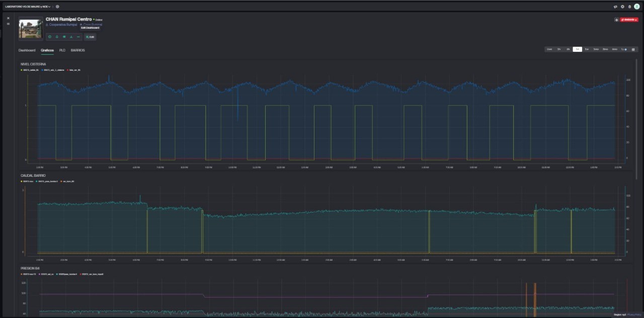The height and width of the screenshot is (318, 644).
Task: Click the plus icon to add a tag
Action: [x=616, y=20]
